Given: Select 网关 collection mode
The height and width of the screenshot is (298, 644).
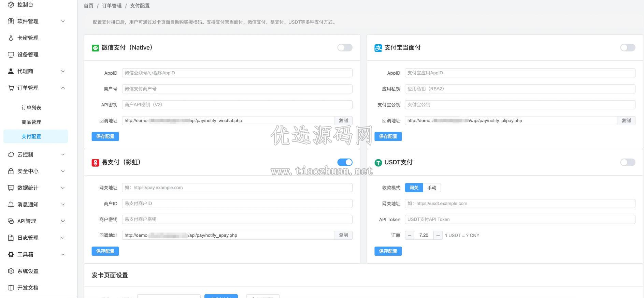Looking at the screenshot, I should pyautogui.click(x=414, y=188).
